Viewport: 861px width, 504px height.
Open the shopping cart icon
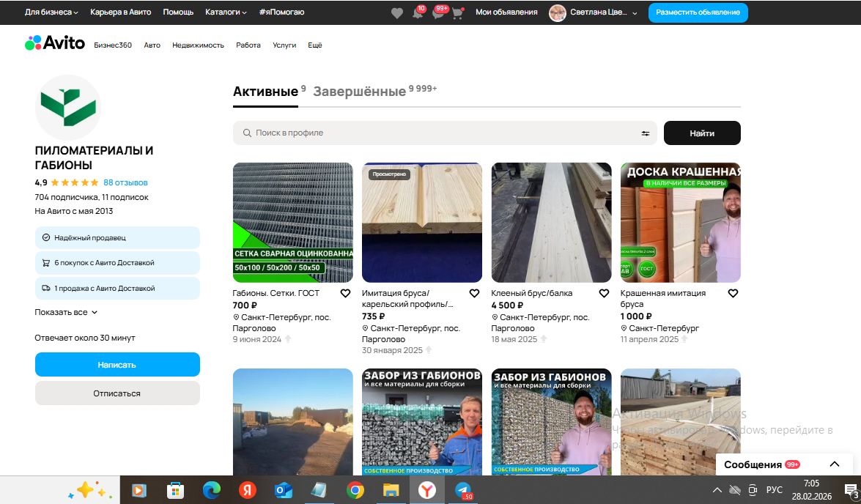coord(458,13)
